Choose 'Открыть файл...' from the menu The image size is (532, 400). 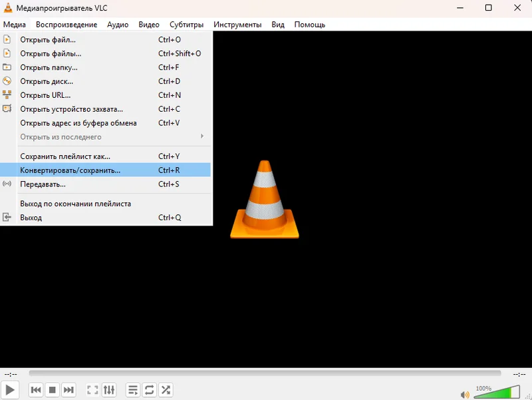pyautogui.click(x=48, y=40)
